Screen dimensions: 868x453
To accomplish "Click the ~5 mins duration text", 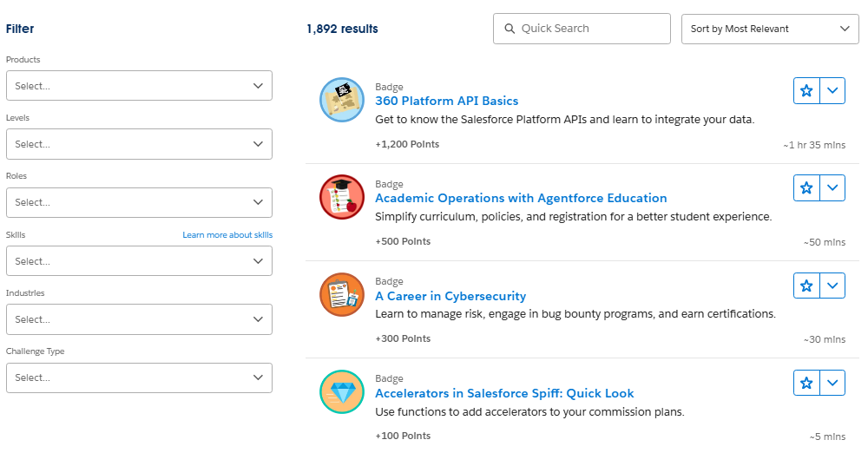I will click(827, 437).
